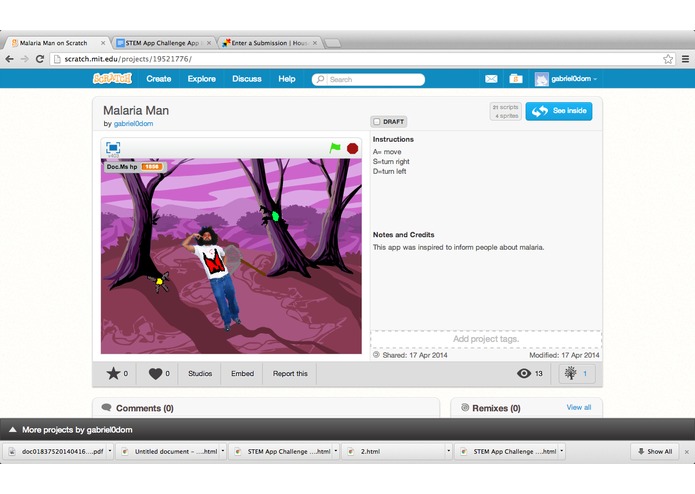Viewport: 695px width, 494px height.
Task: Click the Notes and Credits text
Action: tap(458, 247)
